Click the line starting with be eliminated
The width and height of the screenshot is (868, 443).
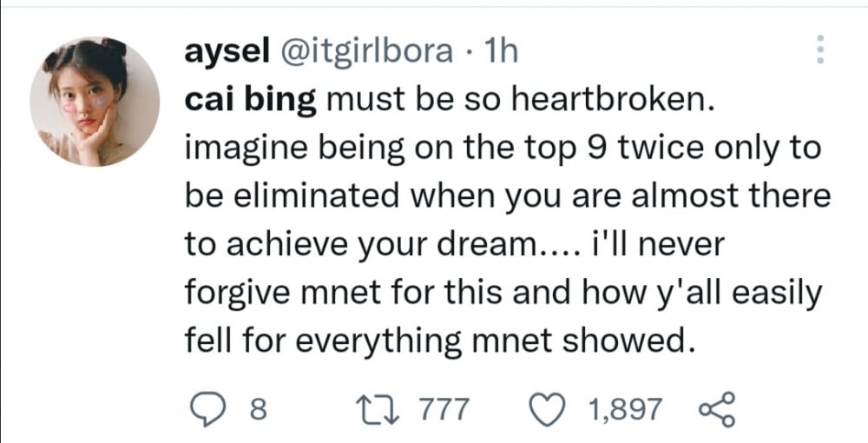(508, 195)
